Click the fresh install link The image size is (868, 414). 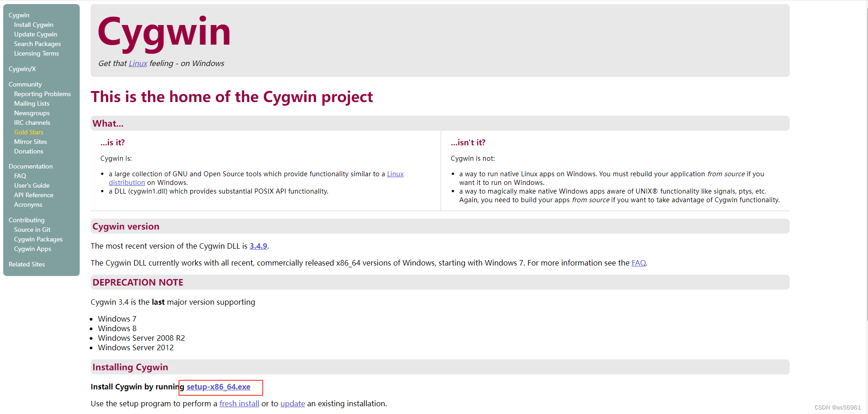point(239,403)
